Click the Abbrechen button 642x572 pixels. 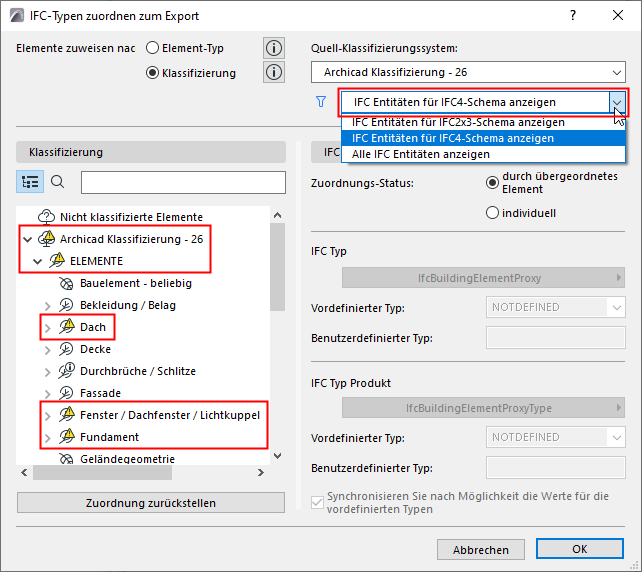(481, 549)
